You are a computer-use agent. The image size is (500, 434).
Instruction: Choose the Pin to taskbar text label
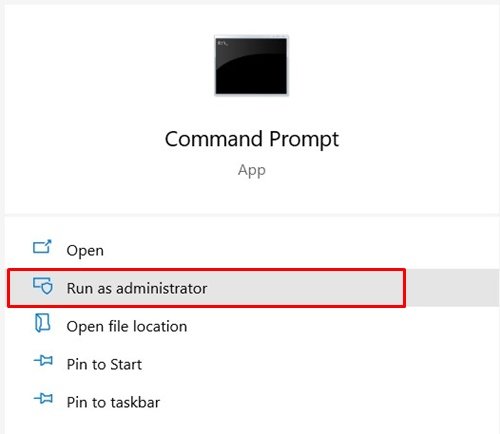113,402
